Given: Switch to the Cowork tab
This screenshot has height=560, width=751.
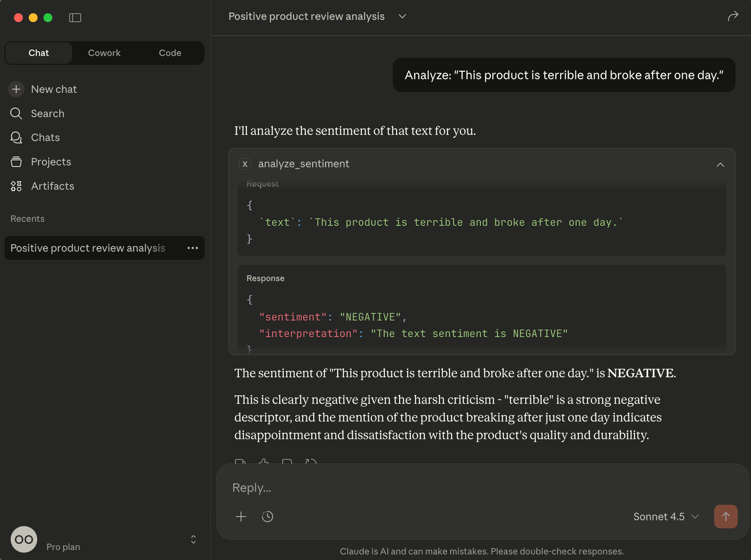Looking at the screenshot, I should [x=104, y=53].
